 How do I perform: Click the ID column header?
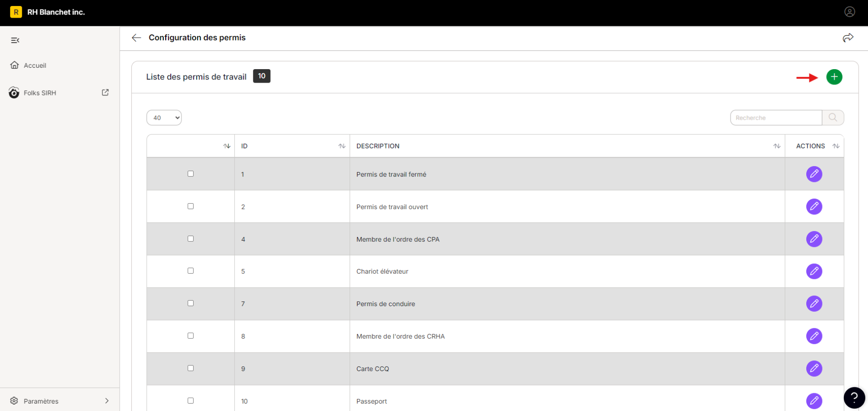tap(244, 146)
